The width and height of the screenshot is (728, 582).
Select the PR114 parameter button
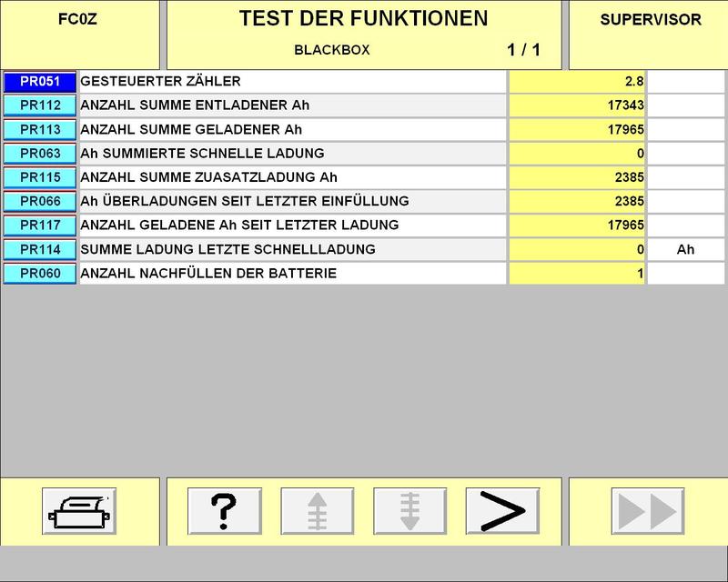(x=40, y=249)
